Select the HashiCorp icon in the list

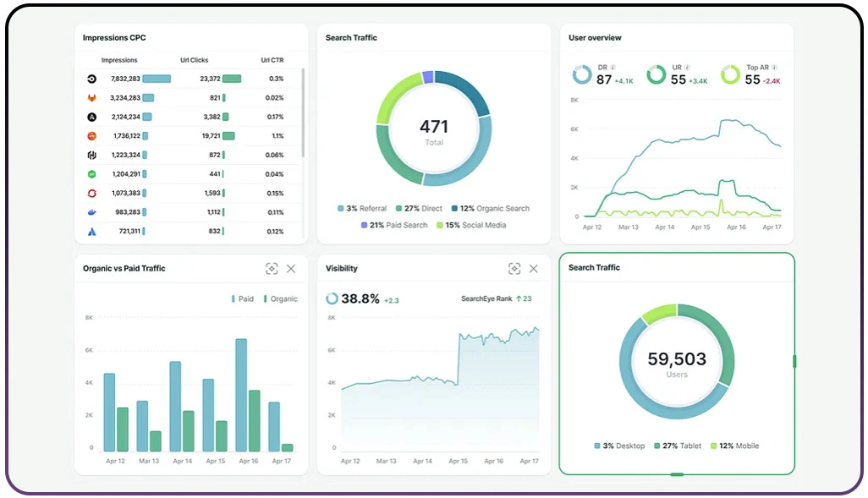(x=91, y=155)
